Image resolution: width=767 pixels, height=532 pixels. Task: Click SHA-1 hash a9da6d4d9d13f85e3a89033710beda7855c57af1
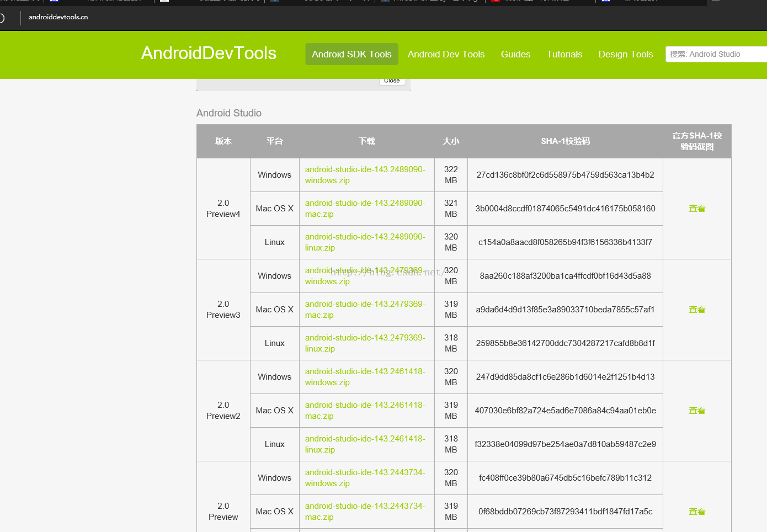[565, 310]
